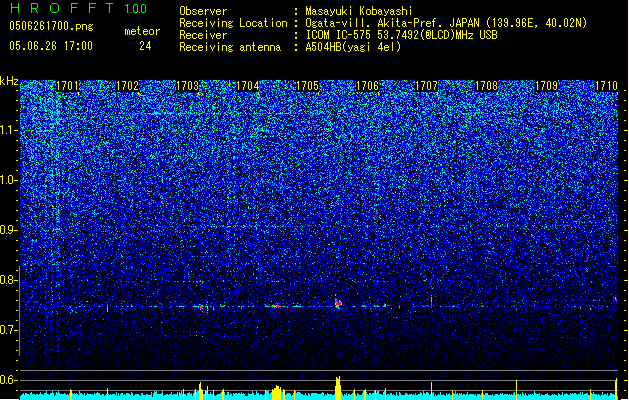Click the 0.6 kHz axis label
Screen dimensions: 629x400
point(9,380)
